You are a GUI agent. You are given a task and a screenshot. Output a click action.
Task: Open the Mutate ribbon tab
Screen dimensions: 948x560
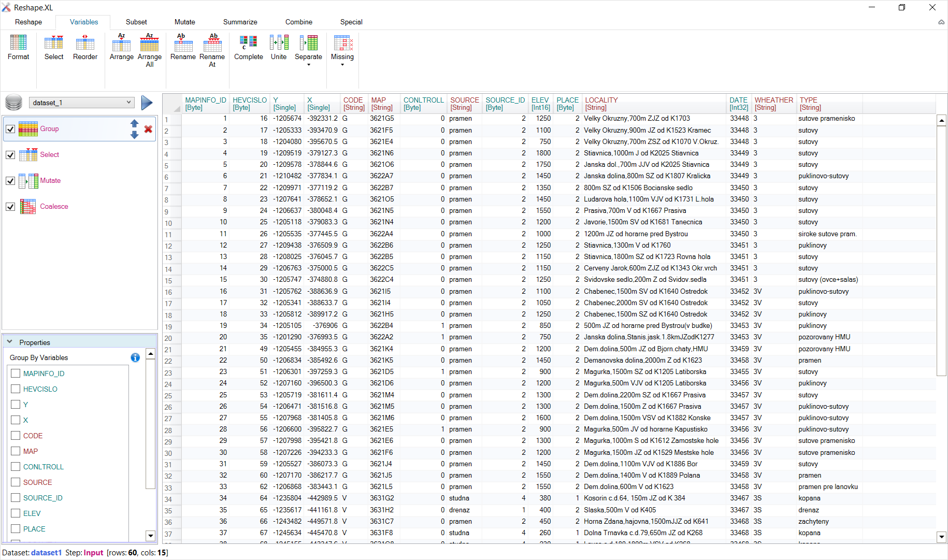[185, 22]
